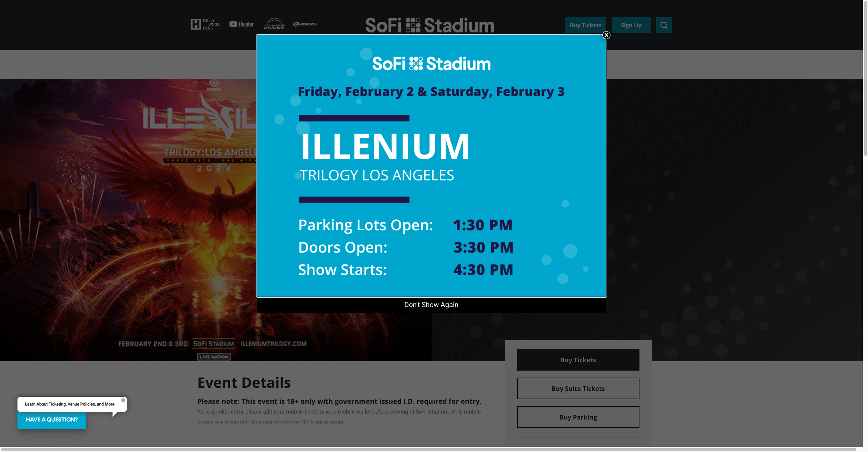Click the sidebar Buy Tickets button
Viewport: 868px width, 452px height.
pyautogui.click(x=578, y=360)
